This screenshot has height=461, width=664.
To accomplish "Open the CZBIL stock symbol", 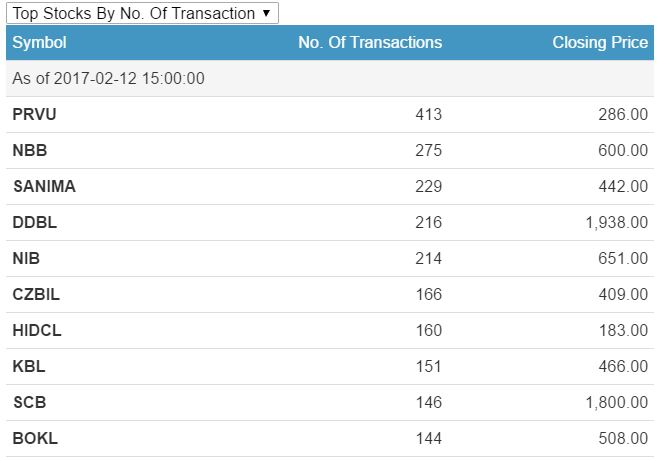I will click(36, 294).
